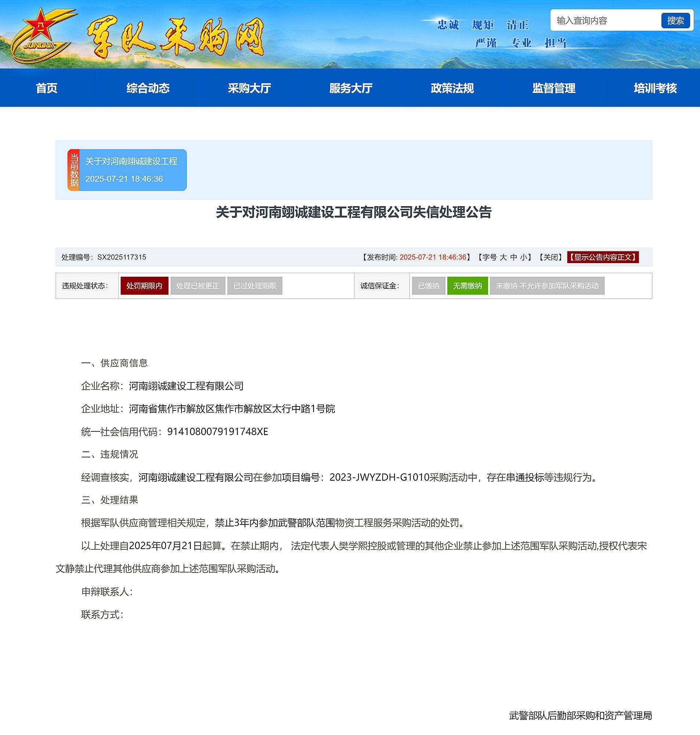Image resolution: width=700 pixels, height=735 pixels.
Task: Click the 已缴纳 deposit badge
Action: [428, 286]
